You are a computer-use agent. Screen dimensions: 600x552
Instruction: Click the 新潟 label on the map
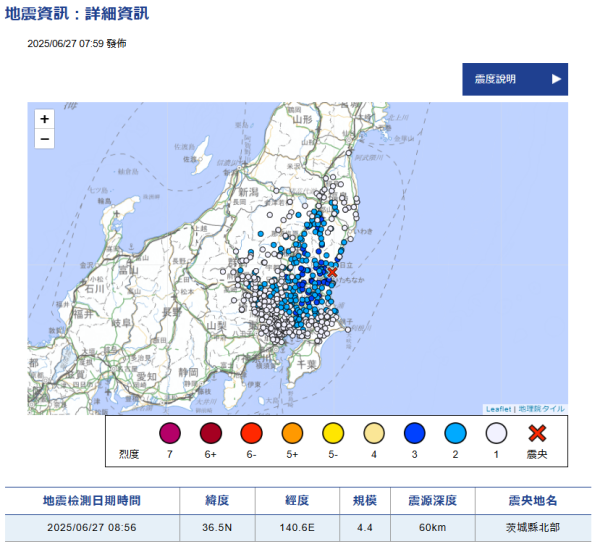pos(249,192)
